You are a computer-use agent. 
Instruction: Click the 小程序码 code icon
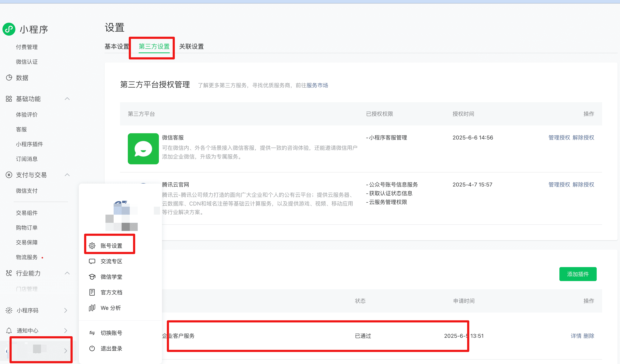tap(9, 310)
